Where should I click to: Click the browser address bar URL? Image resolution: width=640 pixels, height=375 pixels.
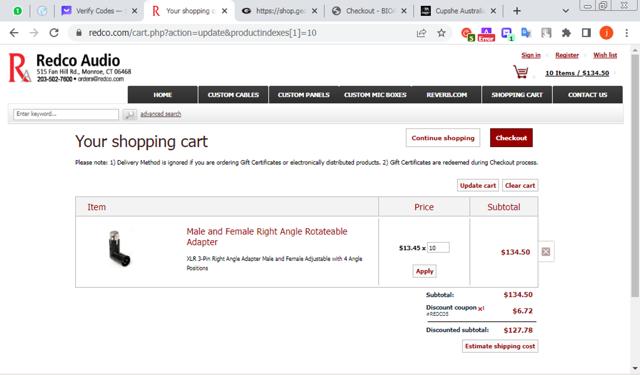(x=202, y=33)
